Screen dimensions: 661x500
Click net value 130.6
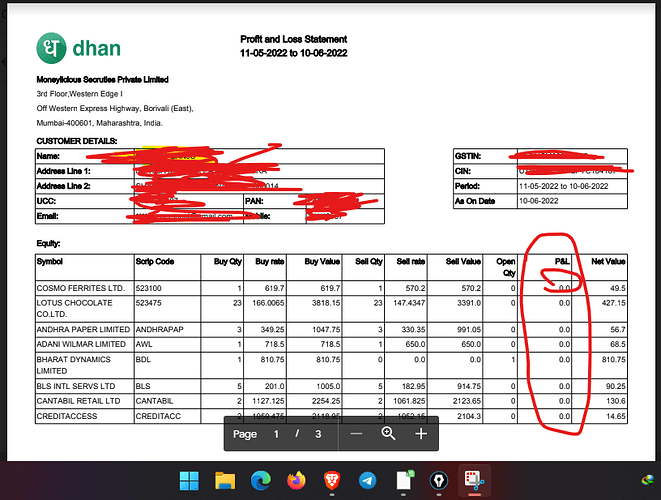pyautogui.click(x=615, y=401)
